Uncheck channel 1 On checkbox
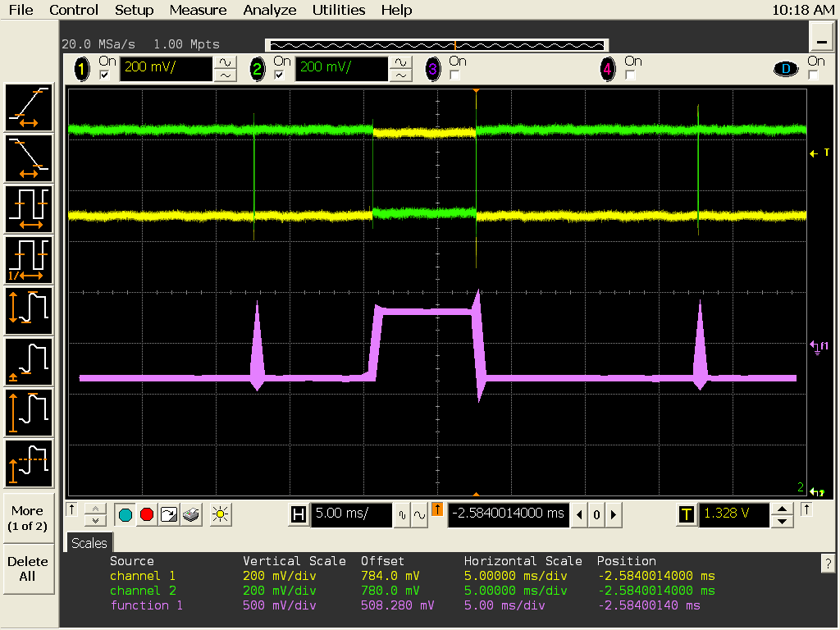This screenshot has height=630, width=840. point(104,75)
